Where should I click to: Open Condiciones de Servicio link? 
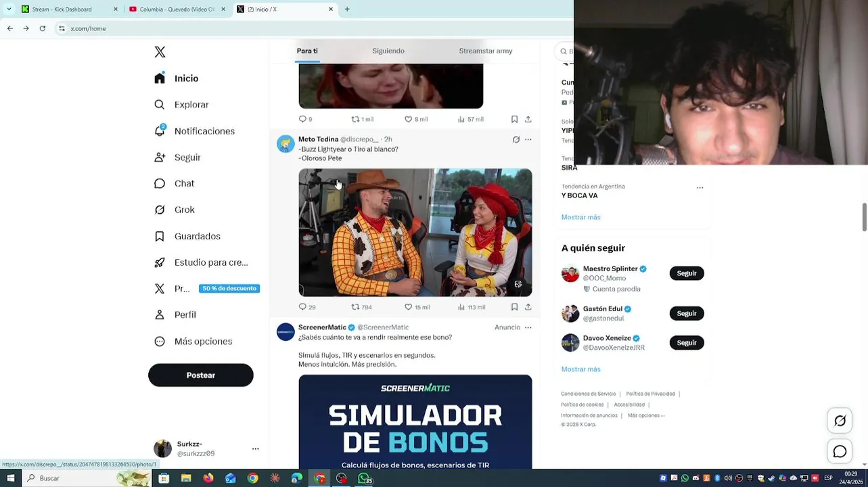click(588, 394)
